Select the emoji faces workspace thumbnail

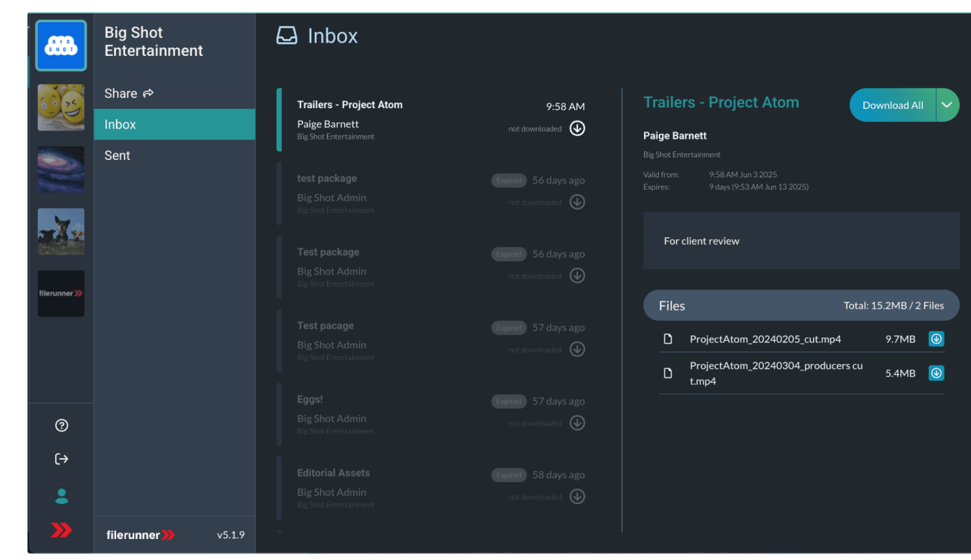coord(61,108)
